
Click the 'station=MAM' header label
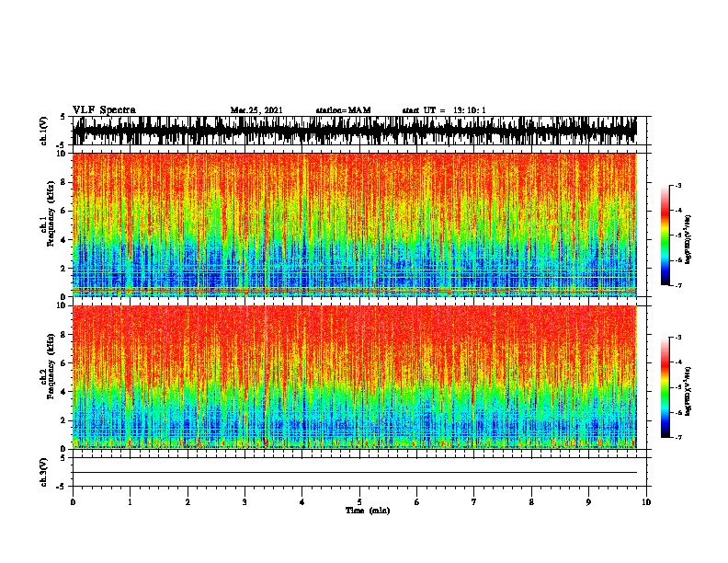343,110
